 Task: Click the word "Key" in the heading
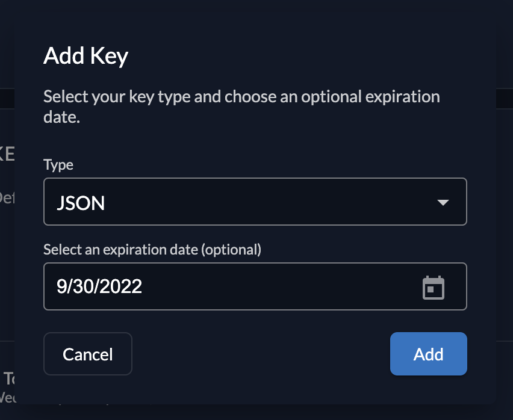(x=109, y=57)
